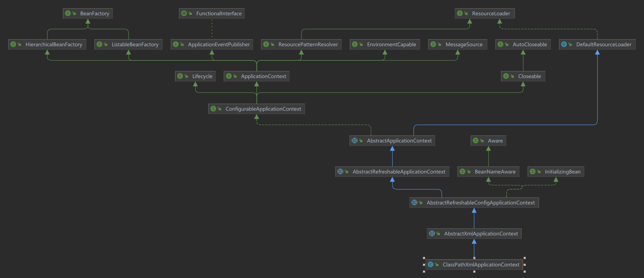Click the interface icon on Aware node
Viewport: 644px width, 278px height.
[x=476, y=141]
